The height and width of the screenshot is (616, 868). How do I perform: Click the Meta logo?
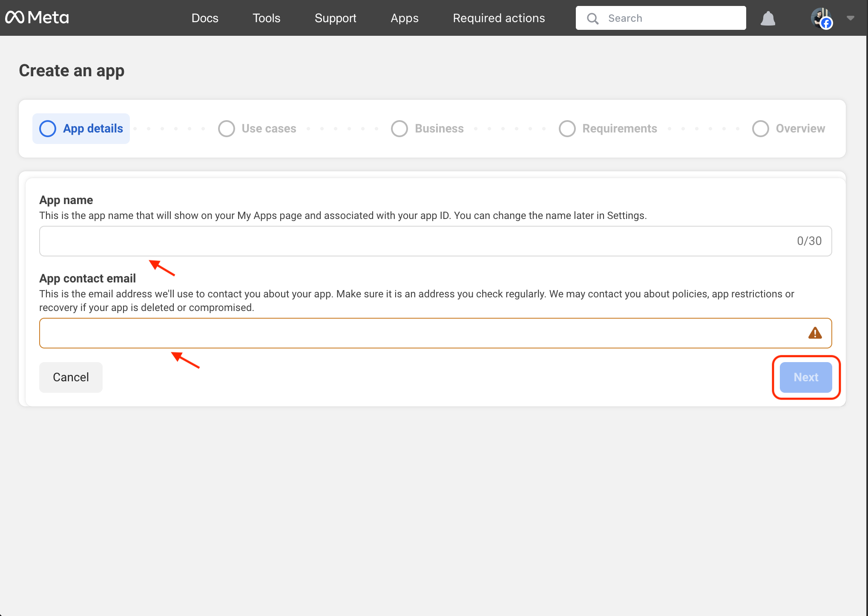(x=37, y=17)
